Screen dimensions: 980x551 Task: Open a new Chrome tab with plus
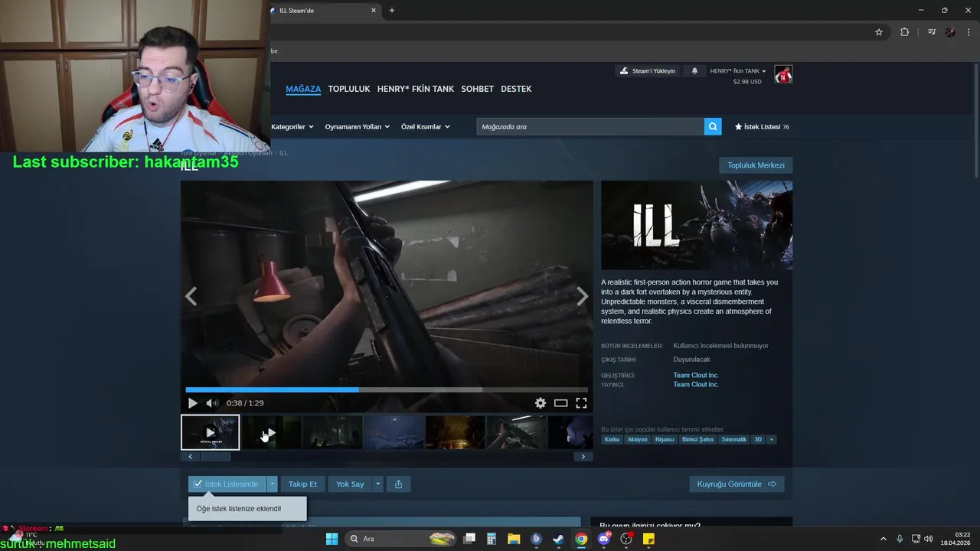[392, 11]
